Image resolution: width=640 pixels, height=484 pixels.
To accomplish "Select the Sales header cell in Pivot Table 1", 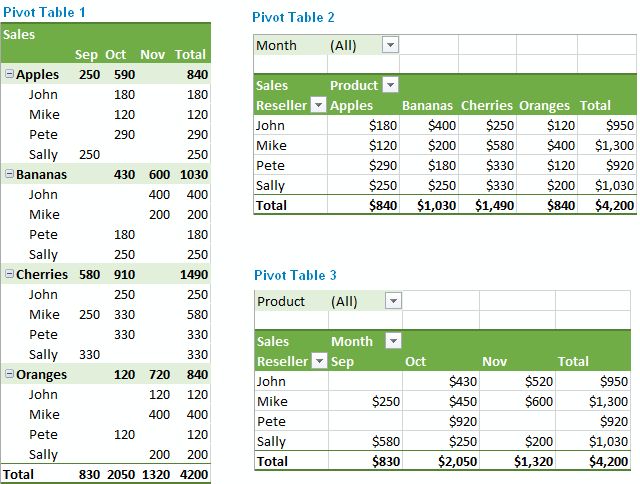I will [19, 34].
